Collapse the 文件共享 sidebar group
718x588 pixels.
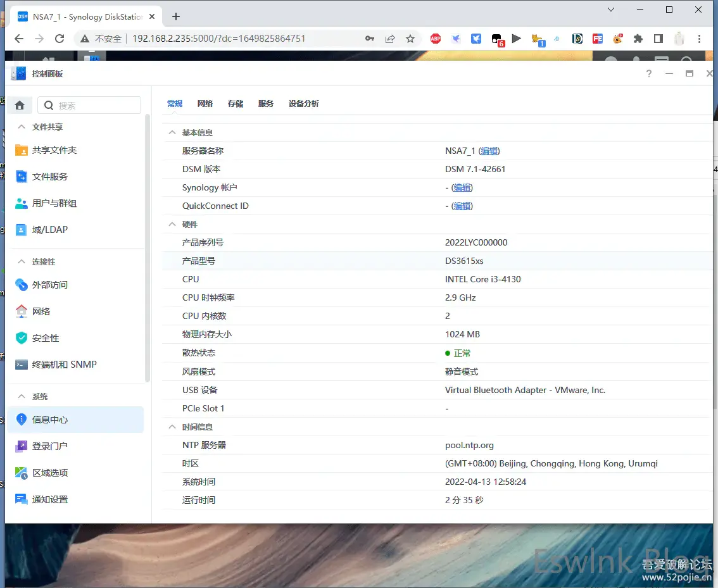[x=21, y=127]
